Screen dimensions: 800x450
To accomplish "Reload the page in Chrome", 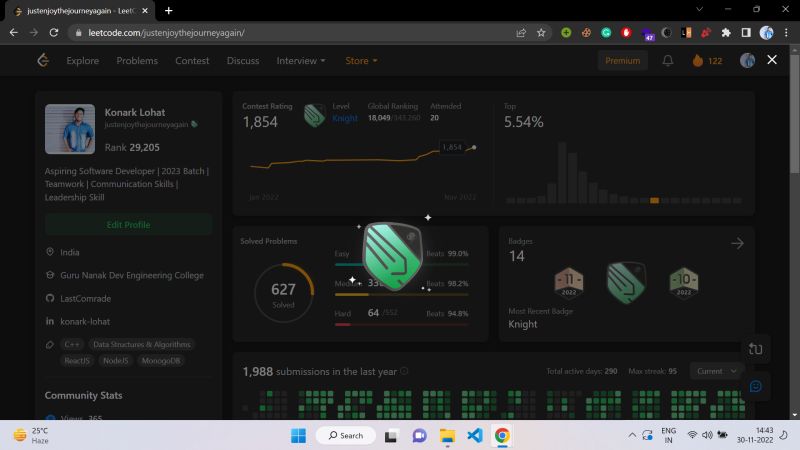I will (x=54, y=33).
